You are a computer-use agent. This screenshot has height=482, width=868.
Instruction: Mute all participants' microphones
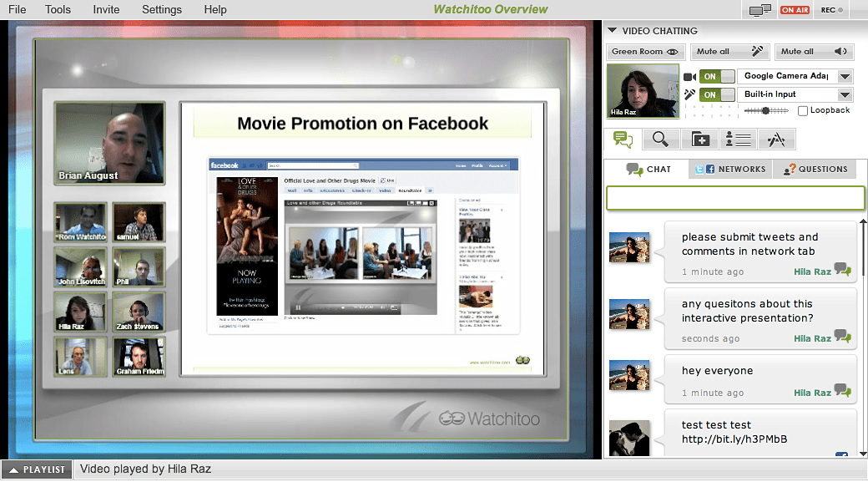729,52
